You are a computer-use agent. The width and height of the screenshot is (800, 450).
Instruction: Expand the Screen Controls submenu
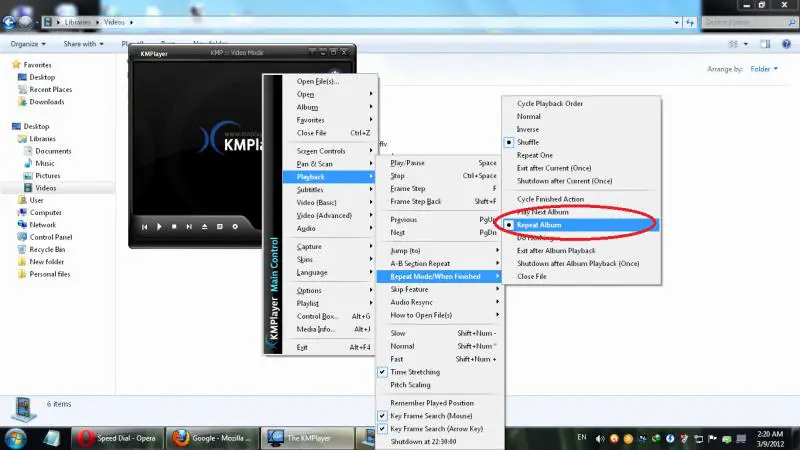pos(330,151)
